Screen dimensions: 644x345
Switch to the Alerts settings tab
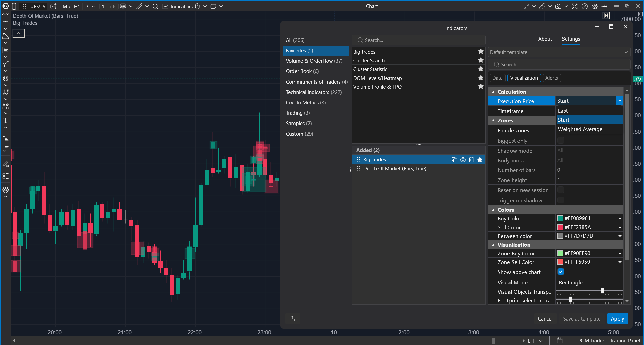point(551,78)
